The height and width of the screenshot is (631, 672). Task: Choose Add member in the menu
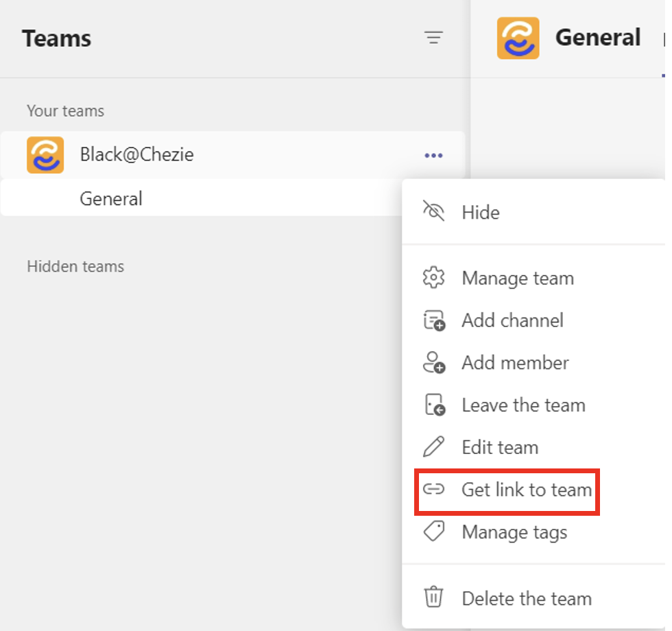(515, 363)
